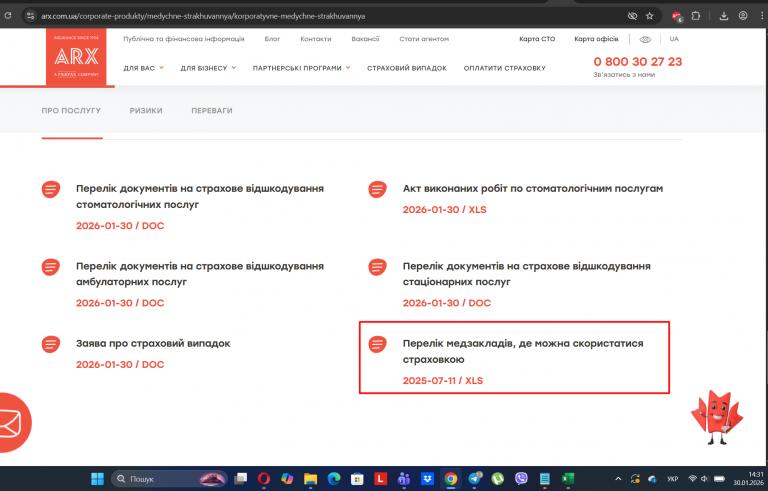Click document icon beside амбулаторних послуг
The image size is (768, 491).
[x=51, y=267]
